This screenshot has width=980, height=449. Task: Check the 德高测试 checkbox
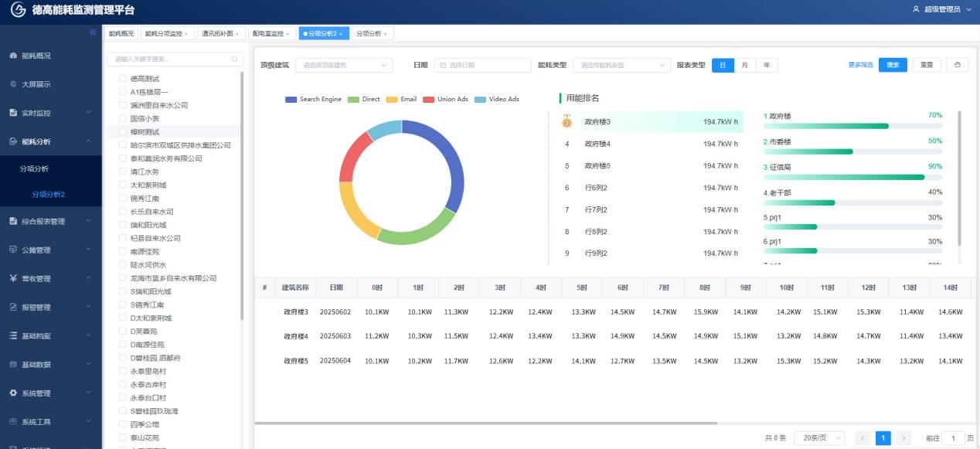click(x=122, y=79)
